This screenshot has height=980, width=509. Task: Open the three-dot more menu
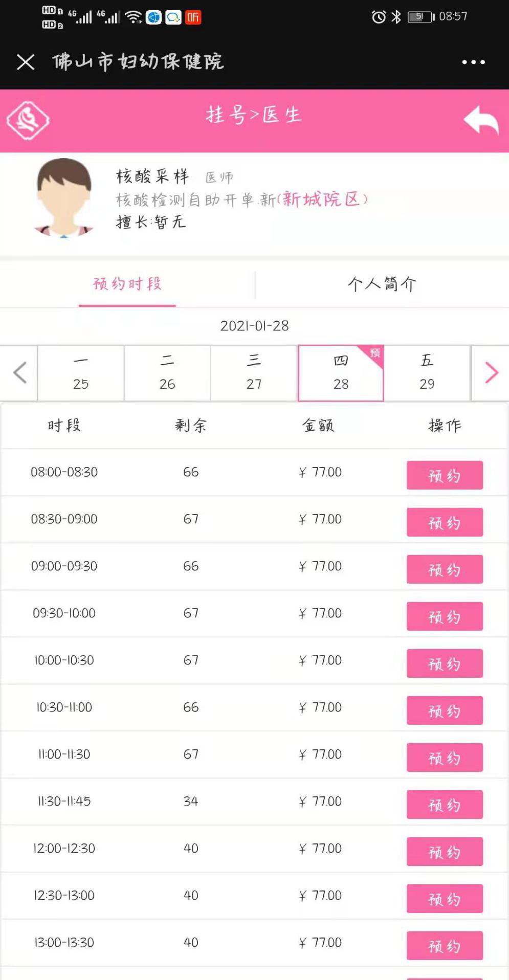pos(473,62)
